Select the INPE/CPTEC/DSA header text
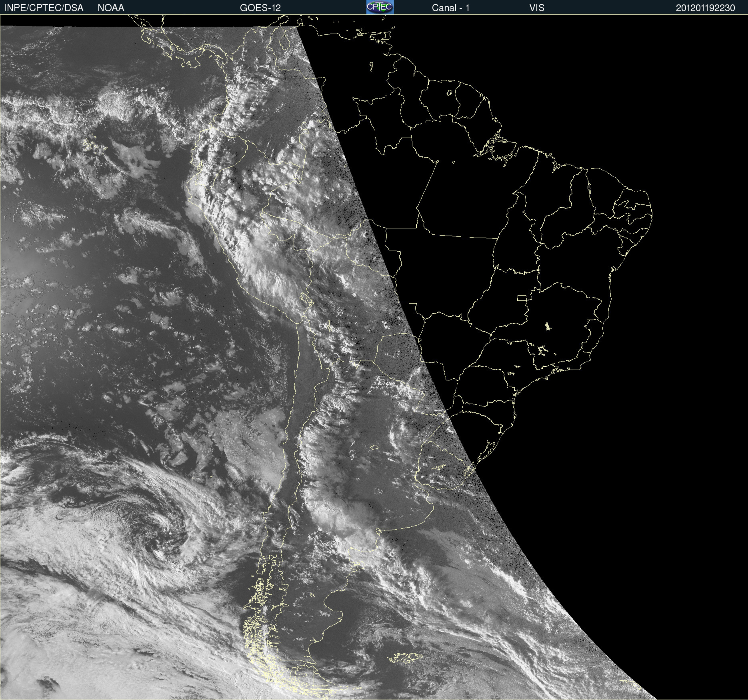Viewport: 748px width, 700px height. point(44,8)
